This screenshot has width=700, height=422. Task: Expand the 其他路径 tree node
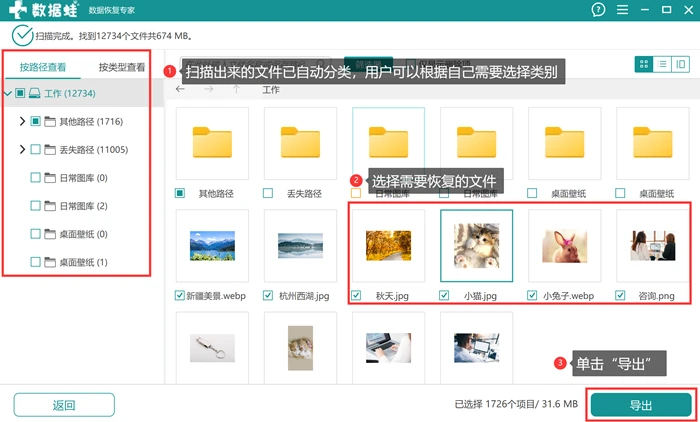point(22,121)
